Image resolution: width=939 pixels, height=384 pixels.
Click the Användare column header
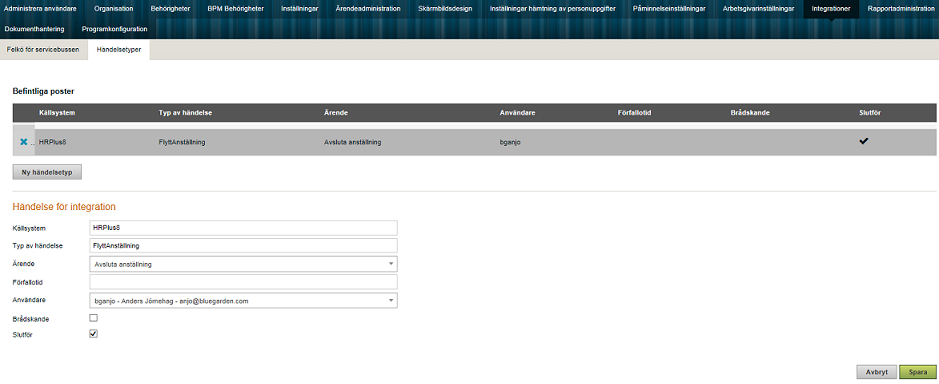click(517, 113)
